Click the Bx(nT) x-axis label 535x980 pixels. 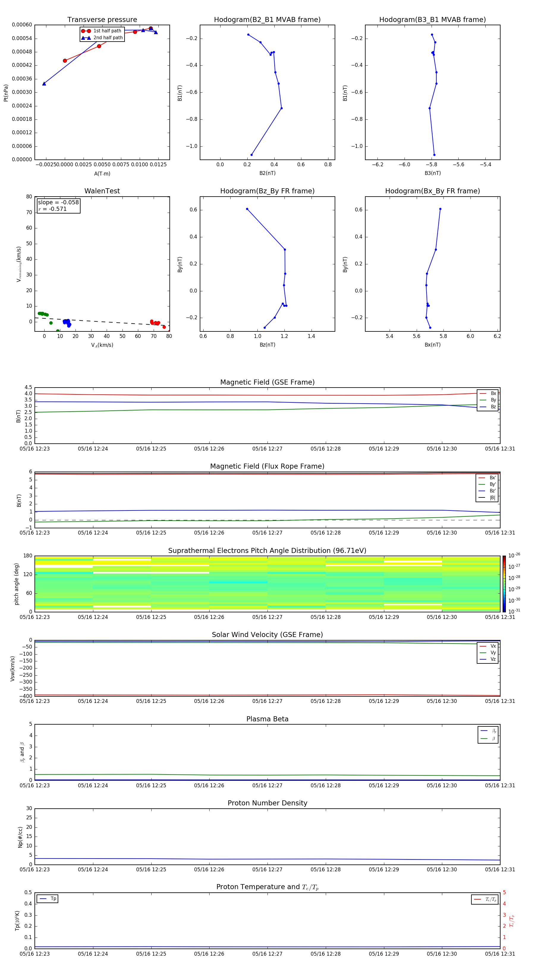click(x=432, y=345)
